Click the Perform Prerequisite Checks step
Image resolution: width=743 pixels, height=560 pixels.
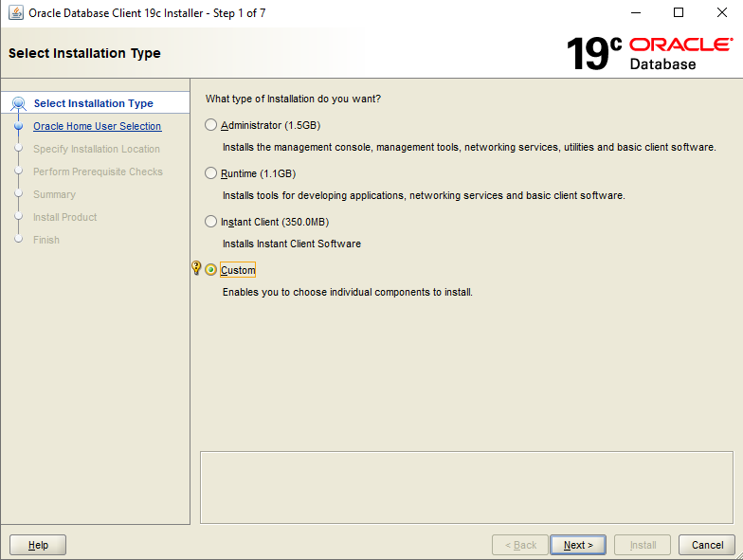coord(98,172)
